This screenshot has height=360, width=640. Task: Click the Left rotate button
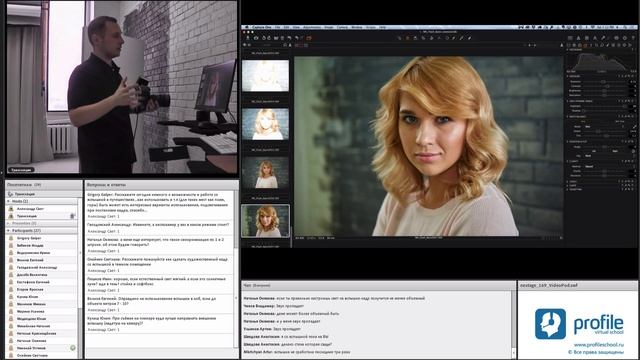pos(594,151)
